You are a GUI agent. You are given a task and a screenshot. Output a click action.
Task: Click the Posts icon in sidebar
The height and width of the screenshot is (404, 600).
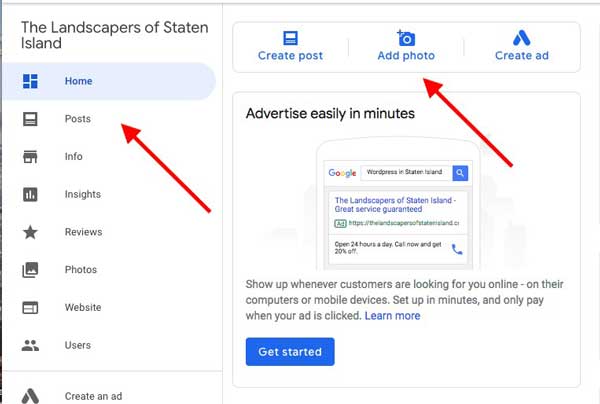30,119
